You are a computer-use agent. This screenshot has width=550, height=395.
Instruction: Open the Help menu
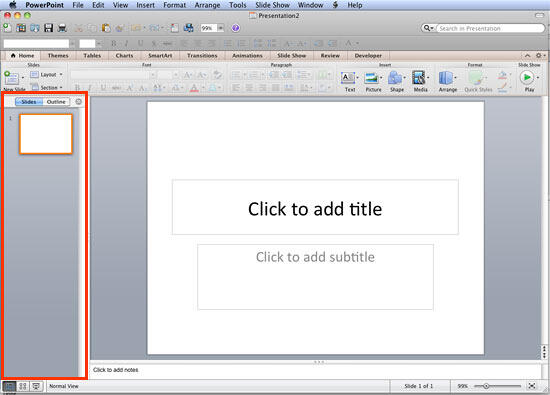pos(355,5)
